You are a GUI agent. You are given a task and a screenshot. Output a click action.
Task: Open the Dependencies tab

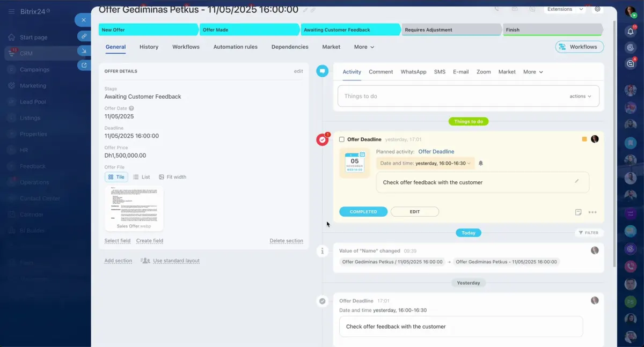290,47
